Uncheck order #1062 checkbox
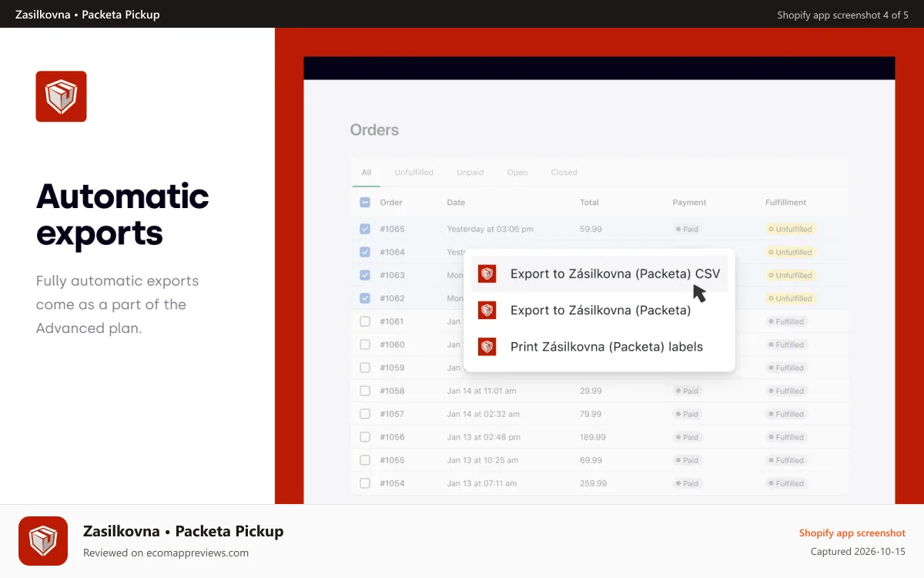 [365, 298]
